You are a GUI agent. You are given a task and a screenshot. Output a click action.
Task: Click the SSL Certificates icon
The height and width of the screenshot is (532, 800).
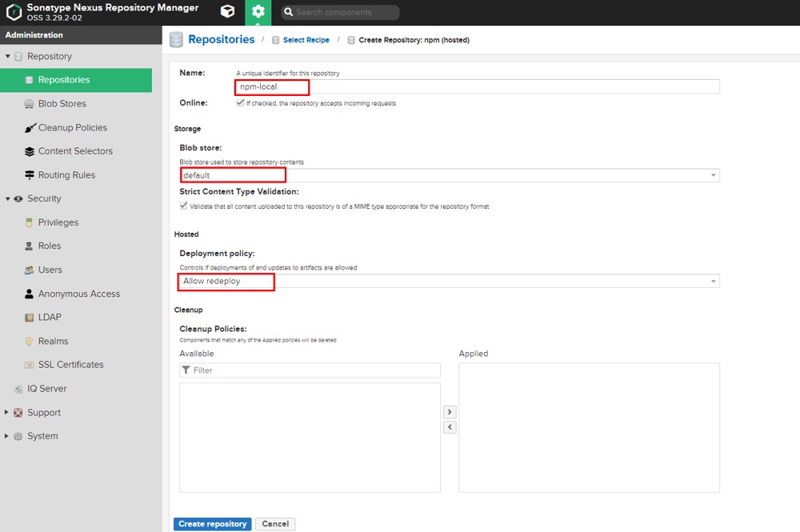[29, 365]
